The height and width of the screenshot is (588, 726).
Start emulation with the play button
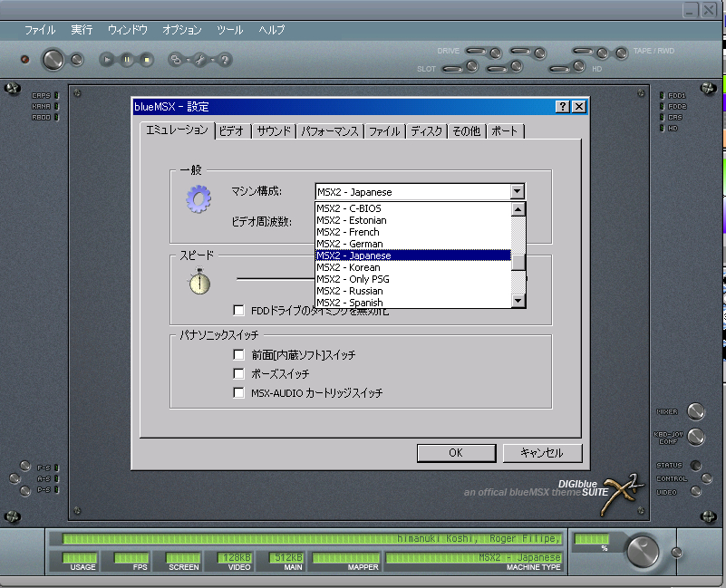click(107, 60)
